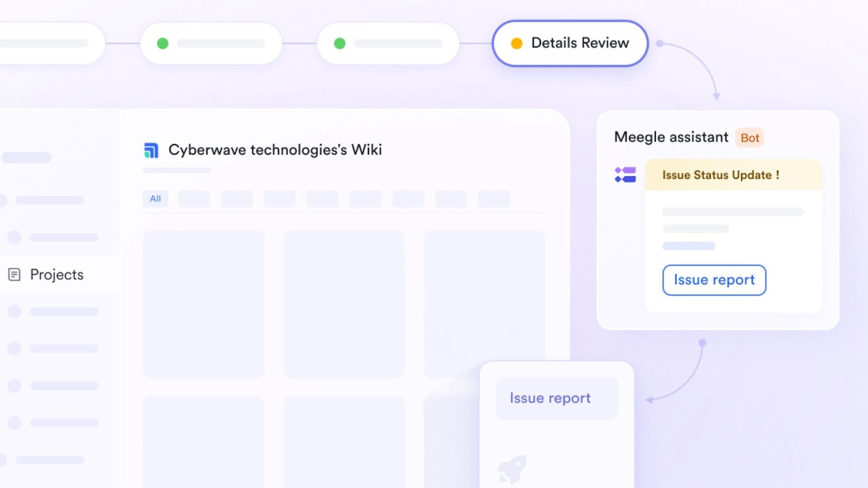Click the Bot badge next to Meegle assistant
The image size is (868, 488).
click(x=750, y=138)
